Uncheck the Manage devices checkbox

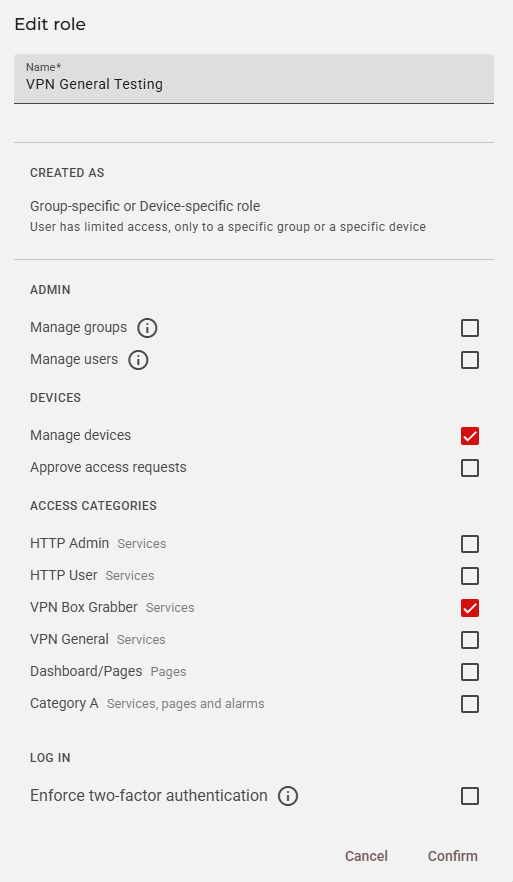coord(470,436)
